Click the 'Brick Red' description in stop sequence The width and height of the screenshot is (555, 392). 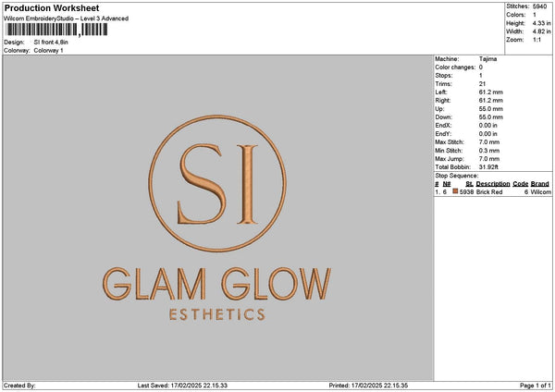point(489,192)
